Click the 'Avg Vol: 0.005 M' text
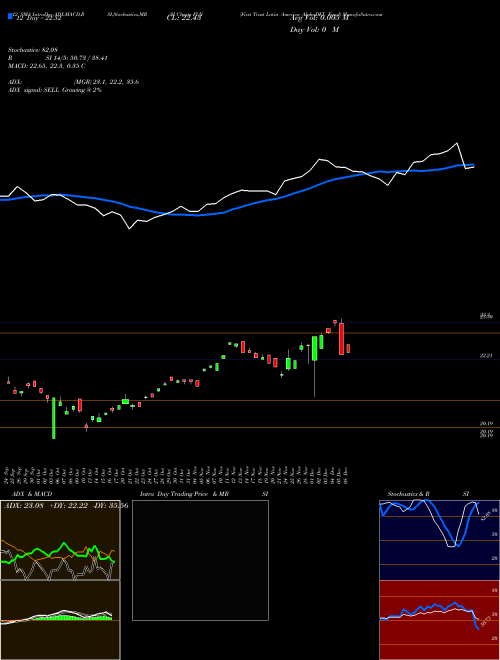500x660 pixels. point(319,17)
